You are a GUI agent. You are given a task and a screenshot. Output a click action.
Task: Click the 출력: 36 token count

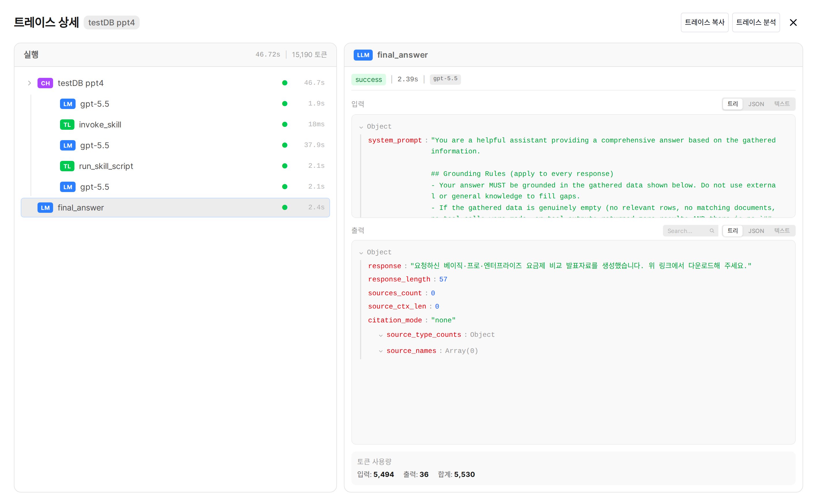click(416, 474)
